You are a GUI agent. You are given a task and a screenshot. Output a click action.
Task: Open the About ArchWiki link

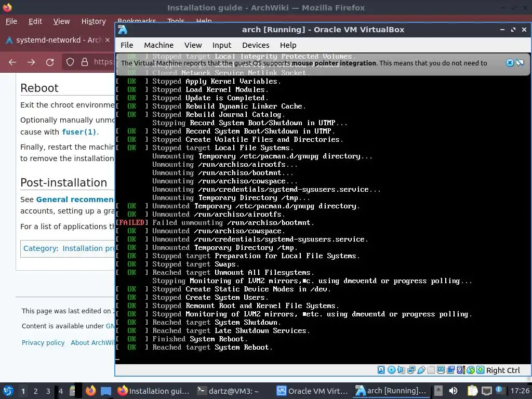(x=92, y=343)
